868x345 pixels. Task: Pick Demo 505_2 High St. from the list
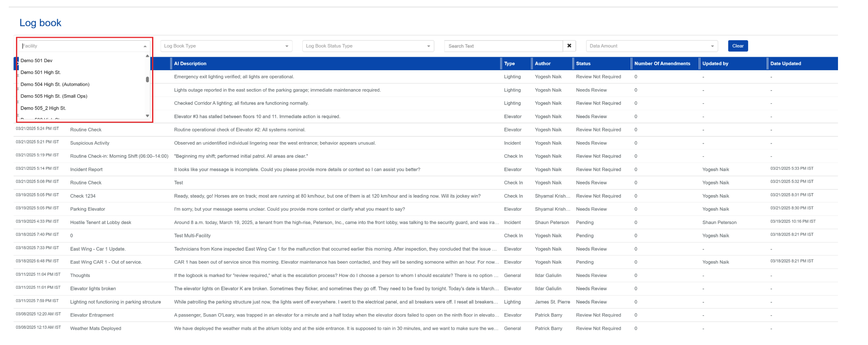[x=43, y=108]
